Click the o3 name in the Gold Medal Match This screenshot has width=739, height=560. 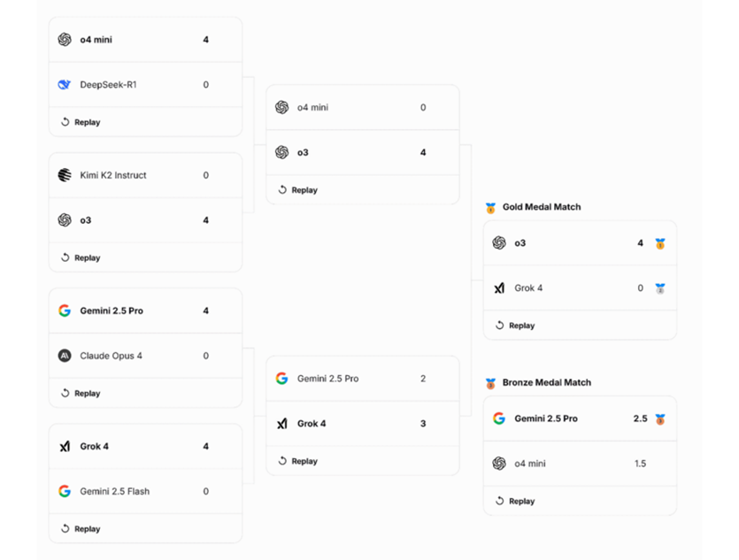(x=520, y=243)
